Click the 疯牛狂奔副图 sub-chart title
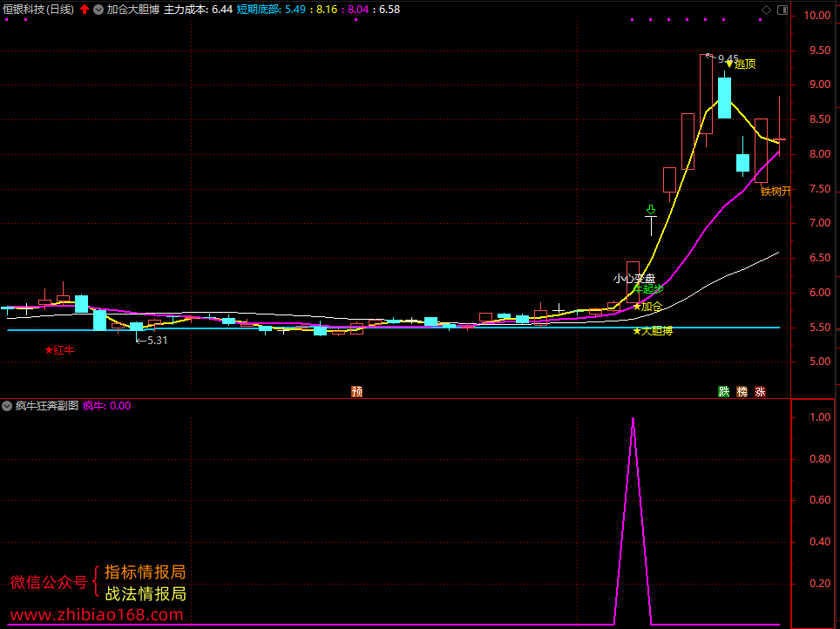Image resolution: width=840 pixels, height=629 pixels. coord(47,406)
